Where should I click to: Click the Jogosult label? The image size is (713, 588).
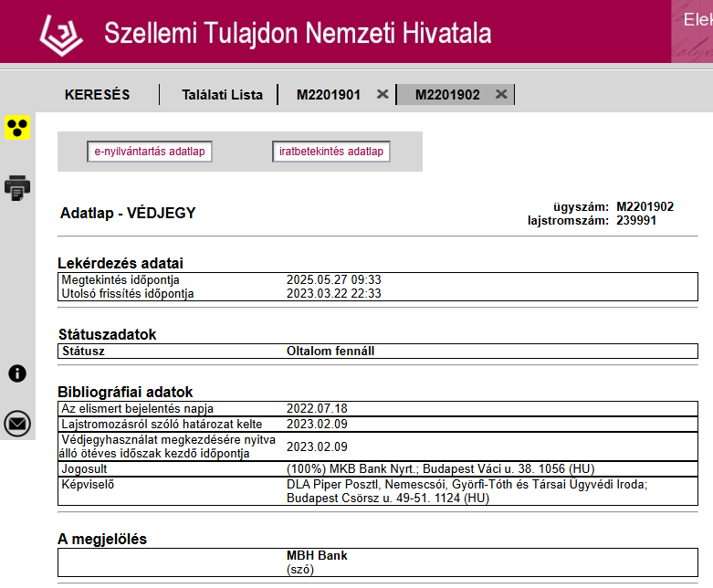coord(84,469)
